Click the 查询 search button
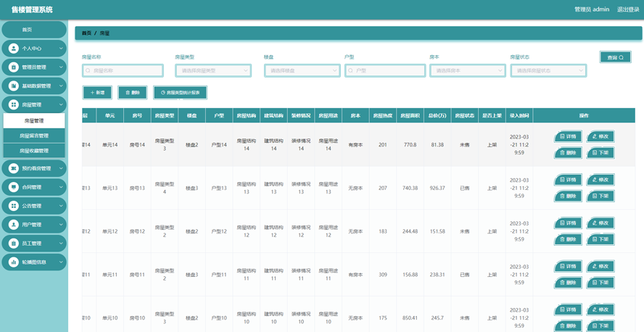 pyautogui.click(x=615, y=57)
